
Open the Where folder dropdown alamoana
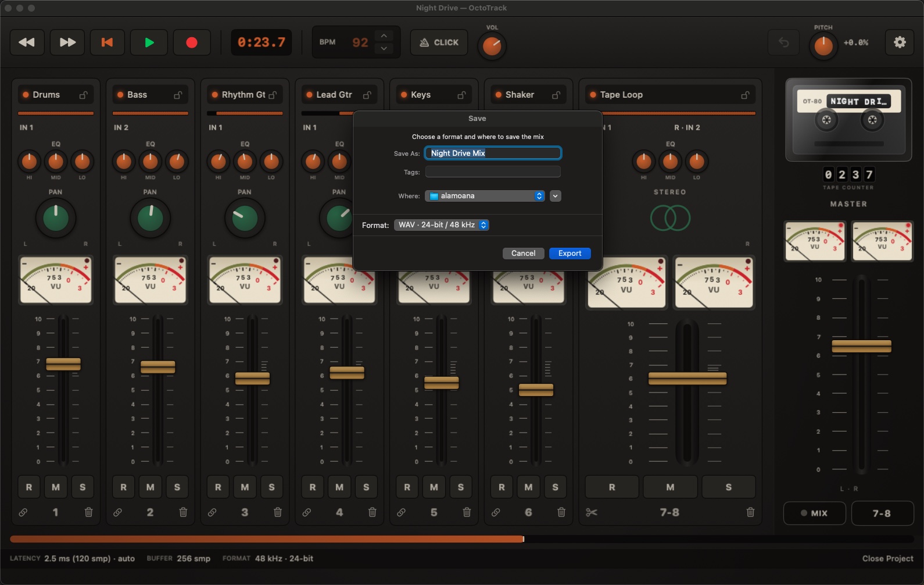485,196
